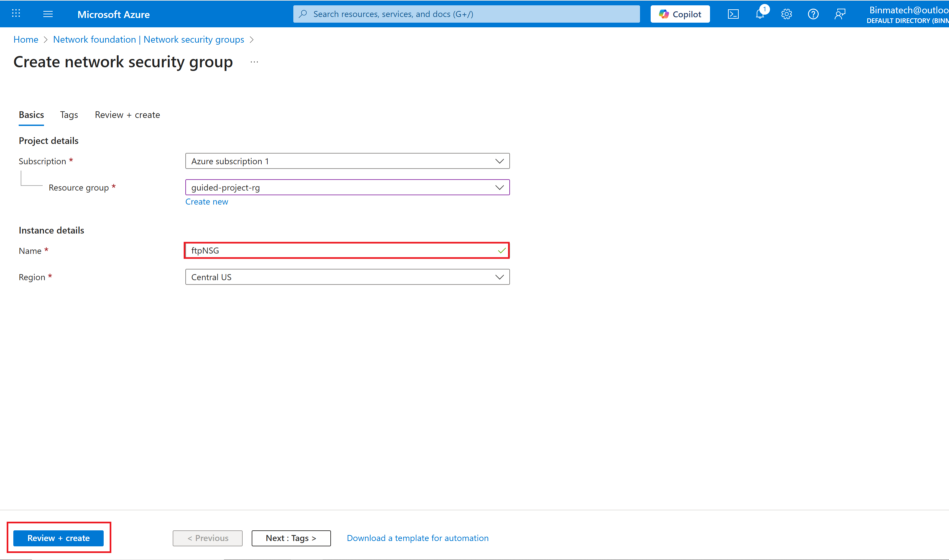Expand the Subscription dropdown
Viewport: 949px width, 560px height.
tap(347, 161)
